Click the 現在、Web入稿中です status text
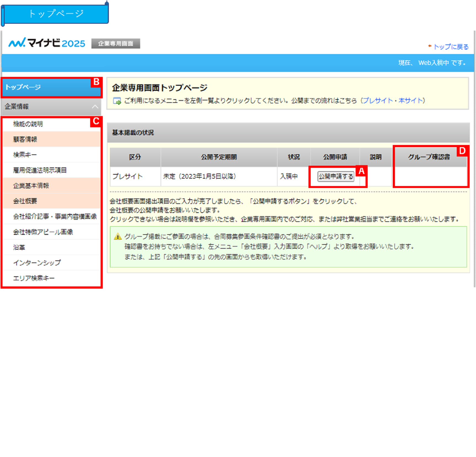Image resolution: width=476 pixels, height=457 pixels. 432,63
